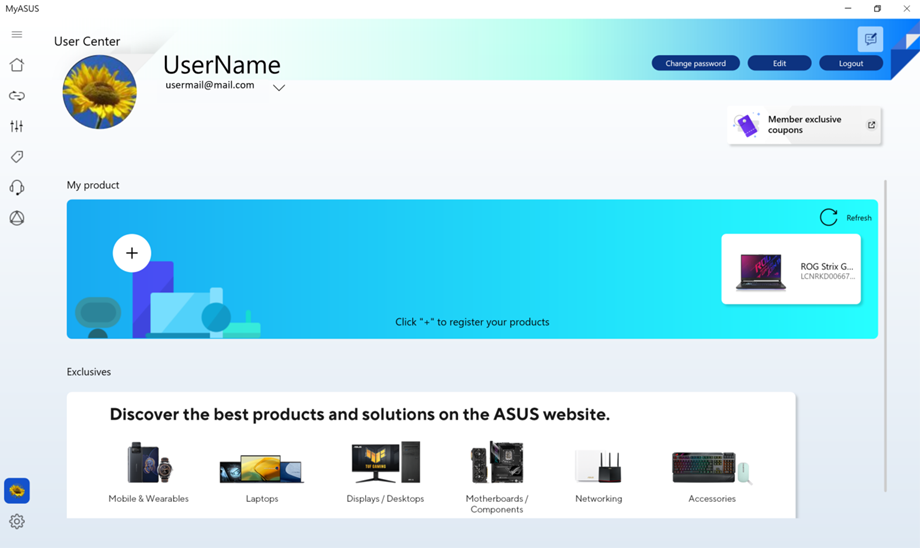
Task: Open the triangle-in-circle sidebar icon
Action: [x=17, y=218]
